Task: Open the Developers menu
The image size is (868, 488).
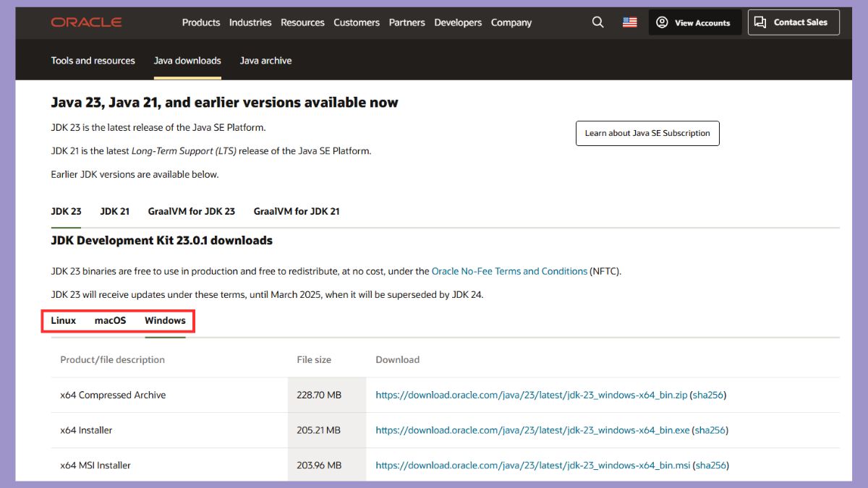Action: 458,22
